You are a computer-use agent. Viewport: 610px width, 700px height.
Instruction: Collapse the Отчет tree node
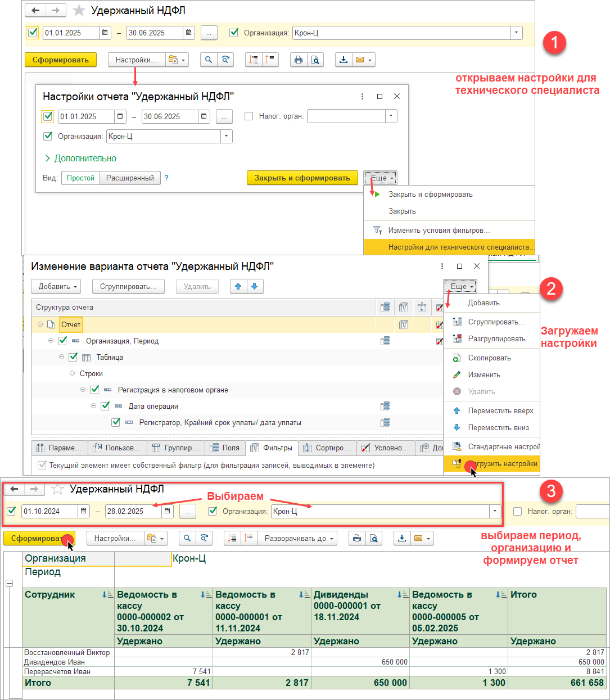click(40, 324)
